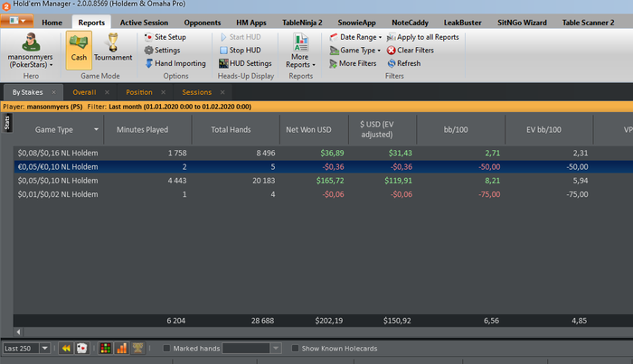Viewport: 633px width, 364px height.
Task: Switch to the Position report tab
Action: click(139, 92)
